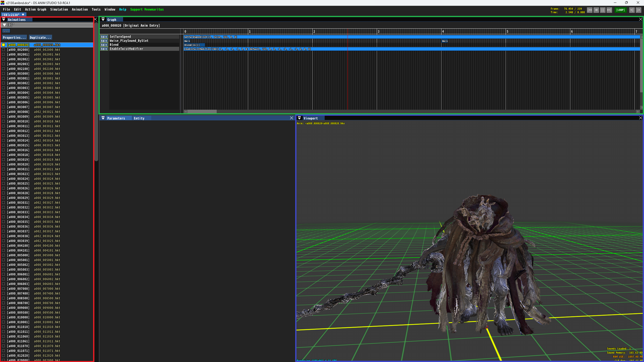Toggle checkbox for a000_003031
The width and height of the screenshot is (644, 362).
tap(4, 203)
